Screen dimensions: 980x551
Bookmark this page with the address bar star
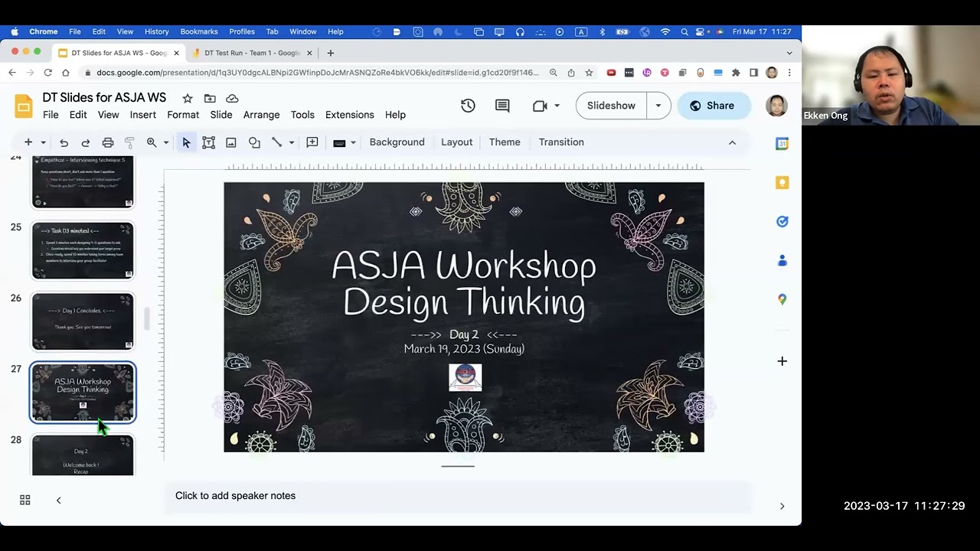[x=589, y=73]
